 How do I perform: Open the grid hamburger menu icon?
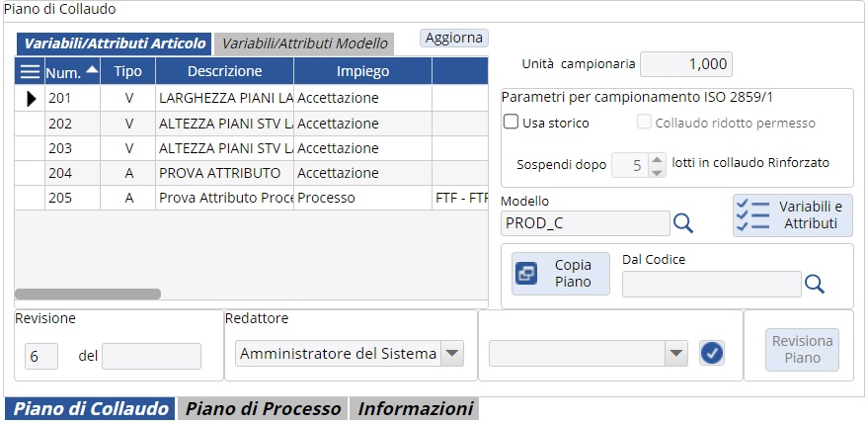click(31, 72)
